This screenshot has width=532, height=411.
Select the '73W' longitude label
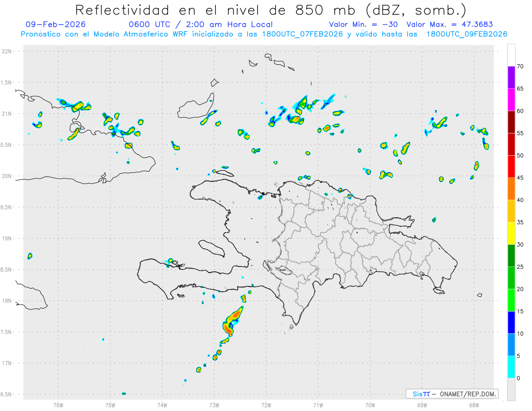click(x=214, y=405)
